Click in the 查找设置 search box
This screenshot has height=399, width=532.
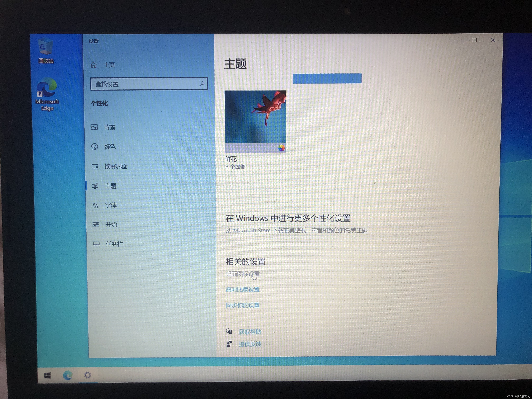pos(144,84)
